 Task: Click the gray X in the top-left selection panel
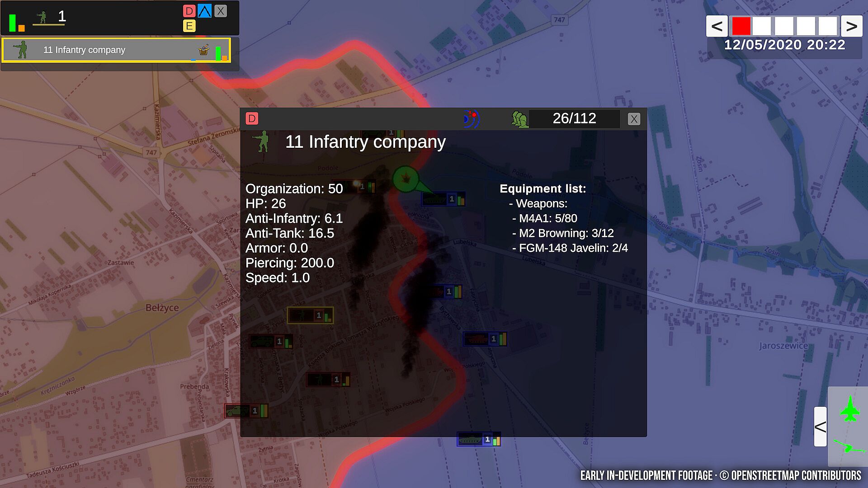[x=221, y=11]
